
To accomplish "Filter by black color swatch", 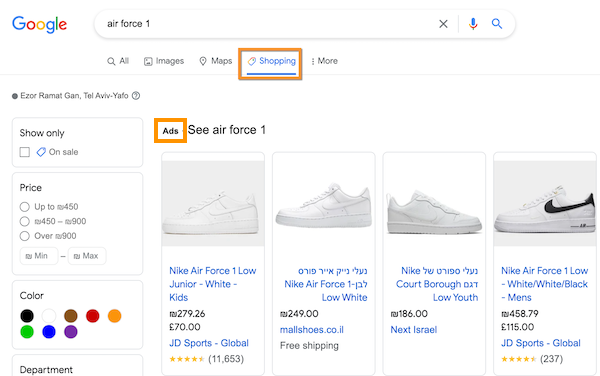I will (x=27, y=316).
